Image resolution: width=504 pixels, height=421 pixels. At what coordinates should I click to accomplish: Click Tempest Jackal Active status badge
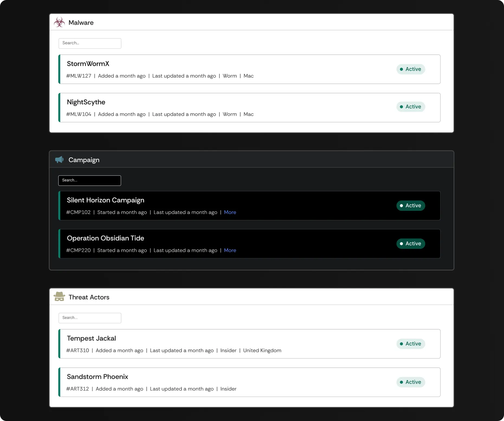[x=411, y=344]
